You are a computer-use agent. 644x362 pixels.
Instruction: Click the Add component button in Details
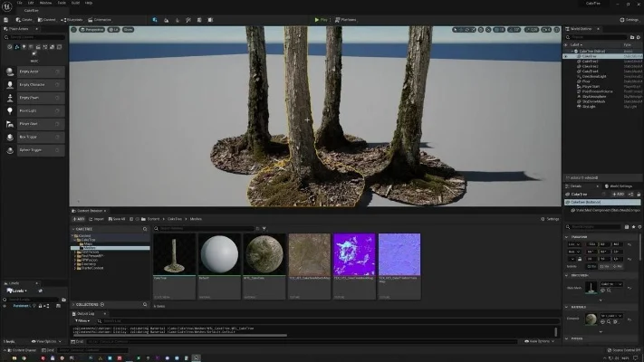point(618,195)
